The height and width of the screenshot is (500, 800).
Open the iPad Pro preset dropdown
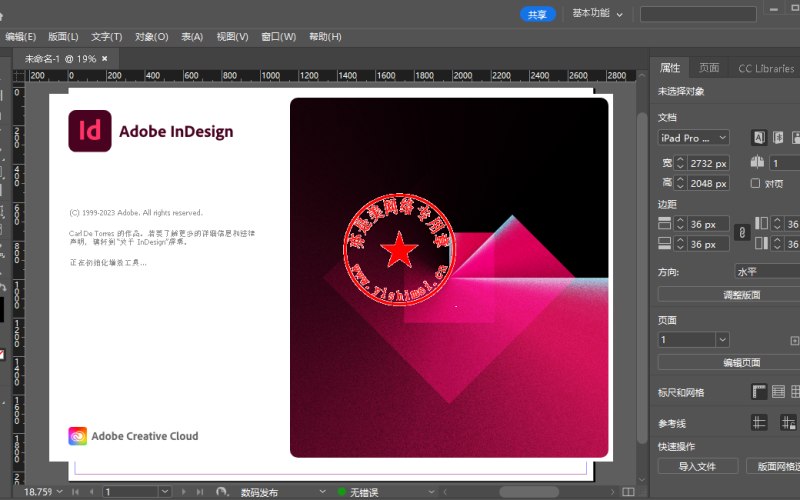click(693, 138)
